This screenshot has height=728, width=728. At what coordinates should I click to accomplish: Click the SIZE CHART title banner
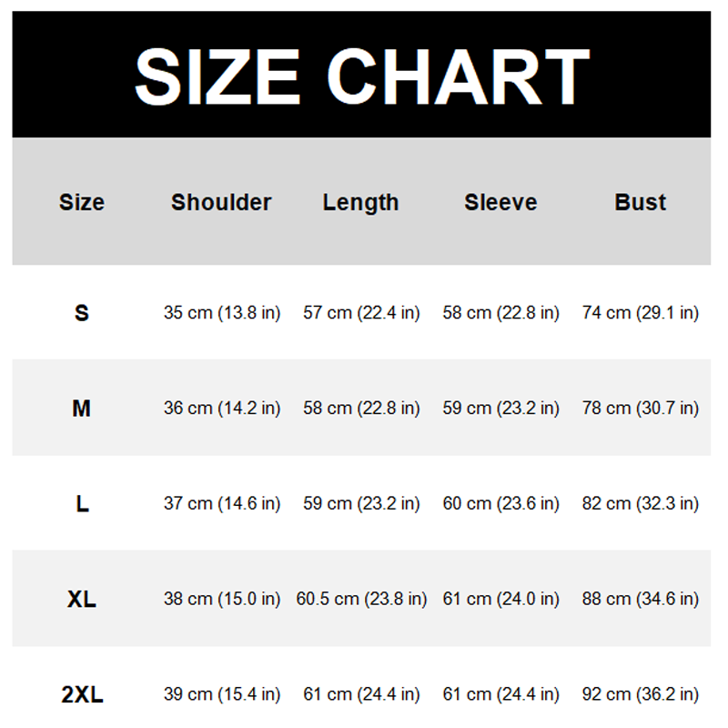[361, 76]
